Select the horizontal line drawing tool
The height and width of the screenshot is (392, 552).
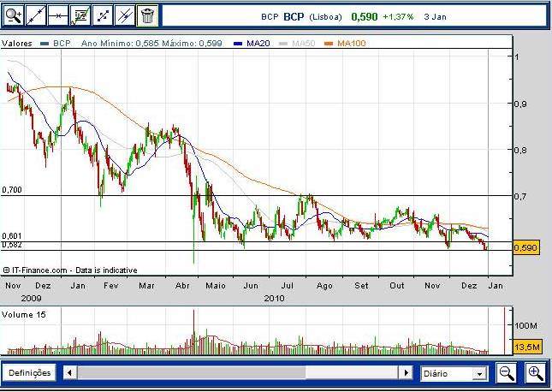[x=57, y=15]
